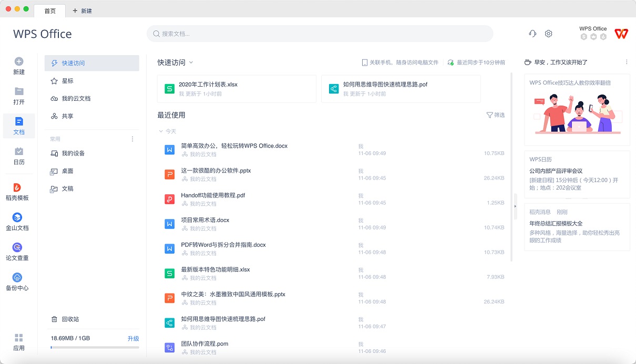
Task: Open the 应用 apps icon at bottom
Action: (x=19, y=341)
